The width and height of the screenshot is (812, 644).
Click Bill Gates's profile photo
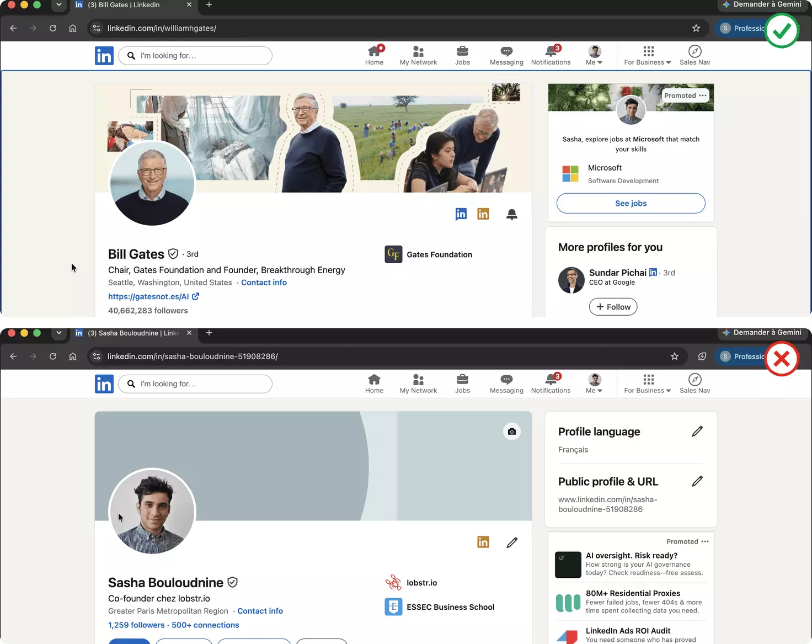152,183
